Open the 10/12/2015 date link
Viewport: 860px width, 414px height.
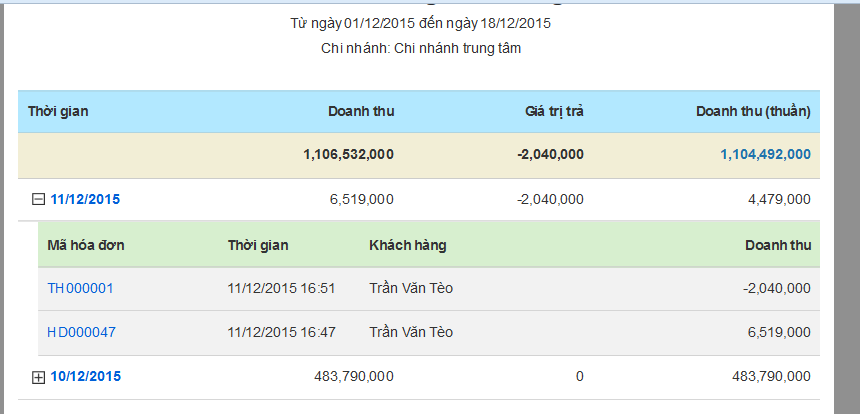pyautogui.click(x=85, y=376)
